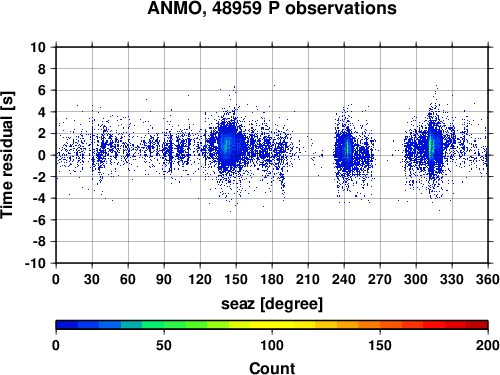Click the x-axis tick label 360

point(488,279)
